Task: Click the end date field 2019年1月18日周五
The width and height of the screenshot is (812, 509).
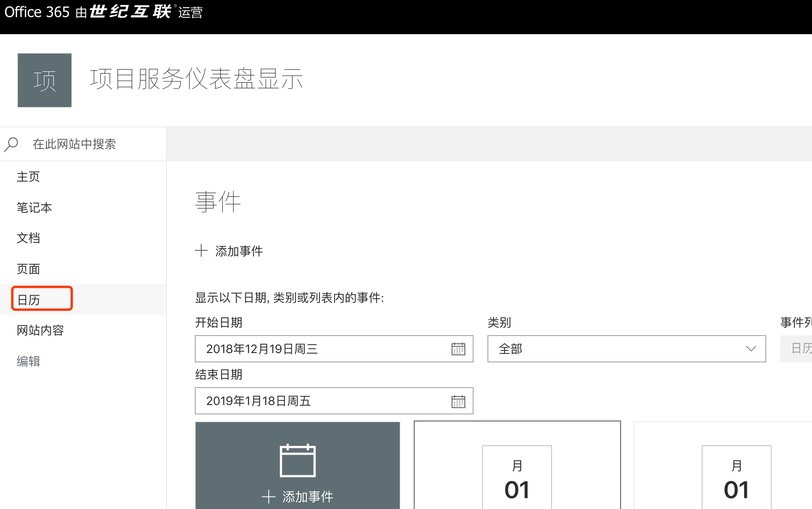Action: (334, 401)
